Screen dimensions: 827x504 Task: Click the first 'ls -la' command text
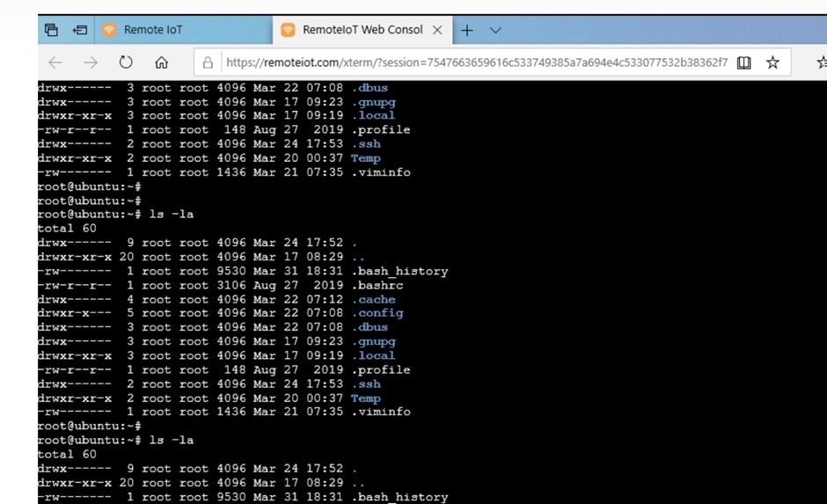tap(172, 214)
